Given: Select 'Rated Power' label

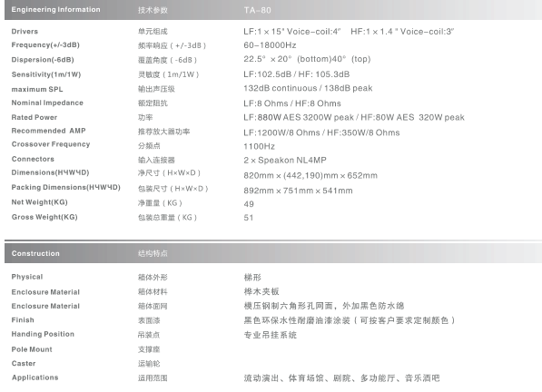Looking at the screenshot, I should [34, 117].
